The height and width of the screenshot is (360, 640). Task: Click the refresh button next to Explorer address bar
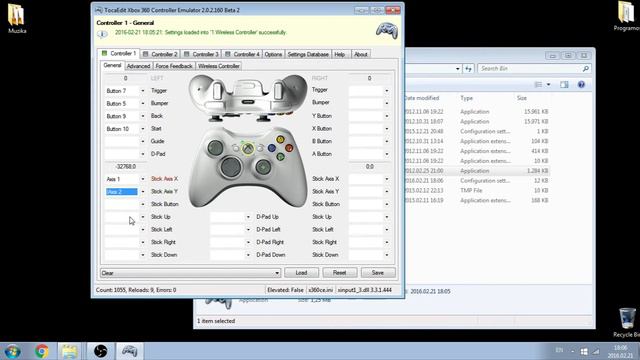[468, 69]
